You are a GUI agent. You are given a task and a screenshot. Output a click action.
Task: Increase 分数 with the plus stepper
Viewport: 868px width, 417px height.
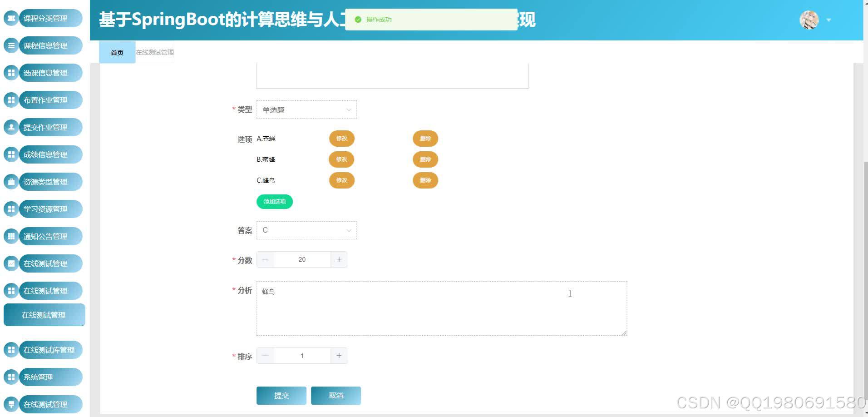339,259
